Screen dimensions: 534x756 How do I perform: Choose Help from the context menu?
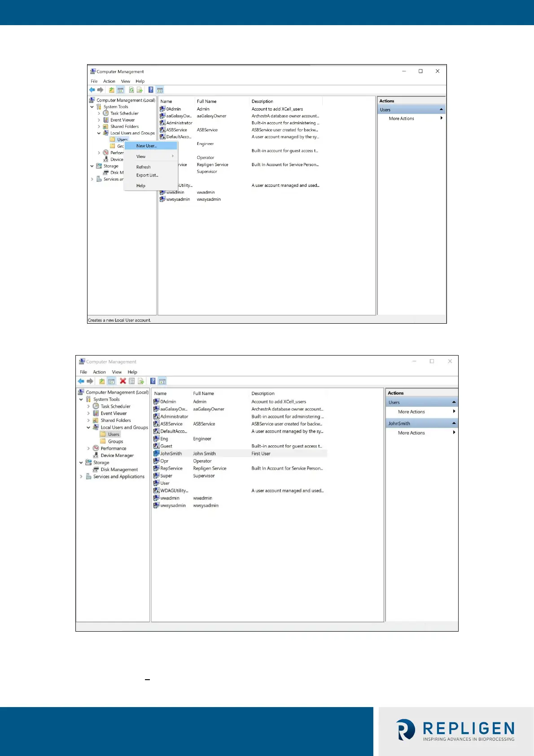(x=151, y=185)
